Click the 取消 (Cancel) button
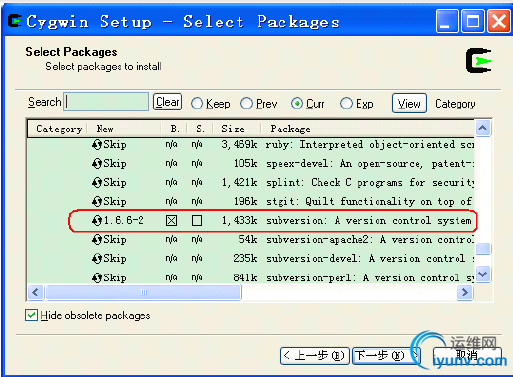This screenshot has height=377, width=513. click(x=467, y=356)
